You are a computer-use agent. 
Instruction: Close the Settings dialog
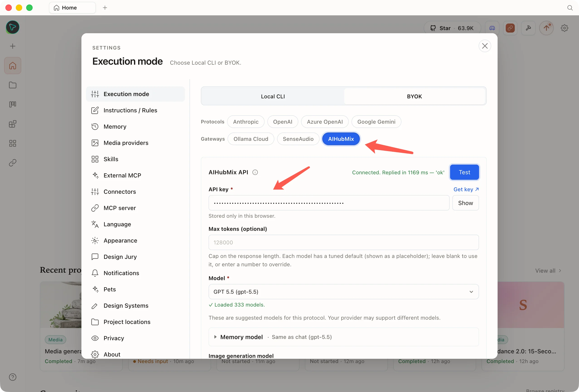(485, 46)
